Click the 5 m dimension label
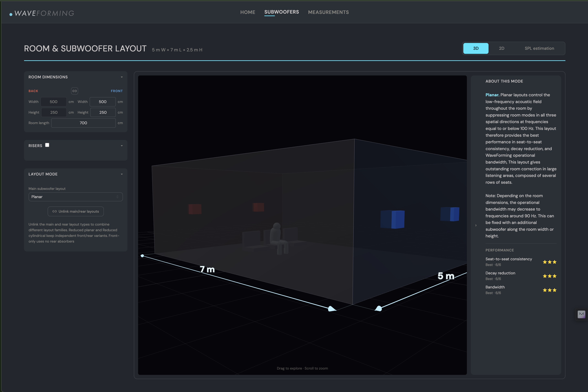This screenshot has height=392, width=588. point(446,276)
